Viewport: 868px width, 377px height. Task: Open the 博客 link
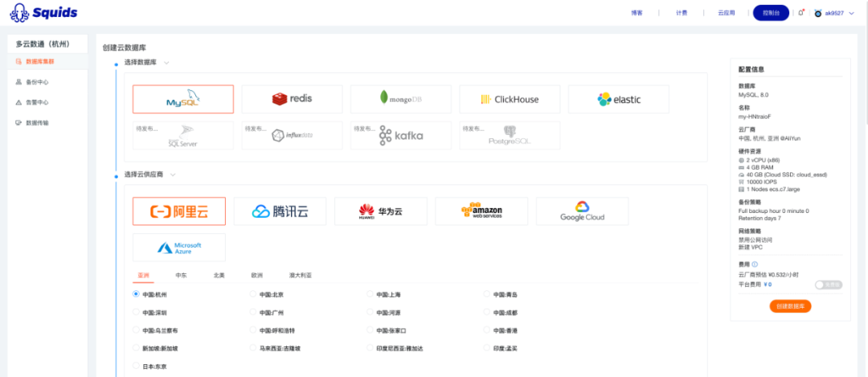(x=637, y=13)
